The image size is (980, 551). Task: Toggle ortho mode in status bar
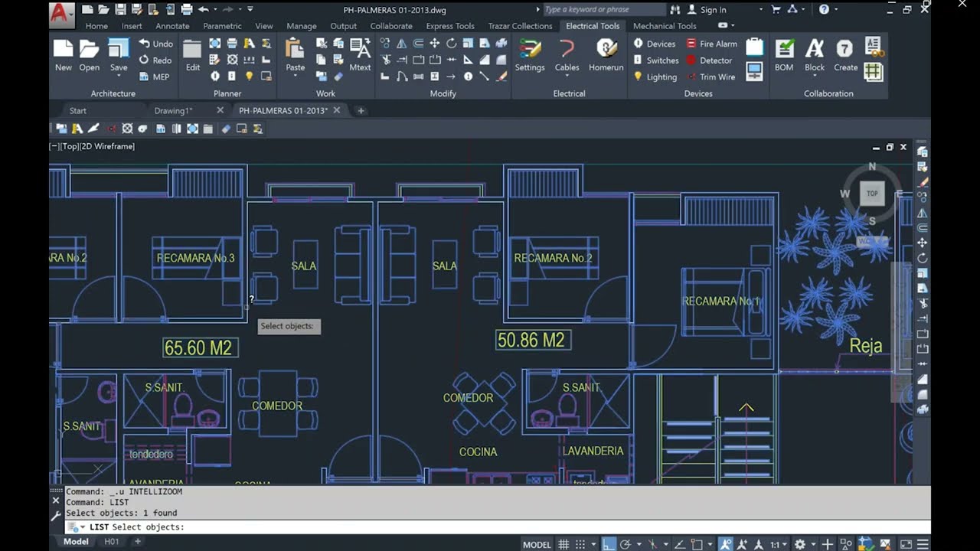tap(608, 544)
